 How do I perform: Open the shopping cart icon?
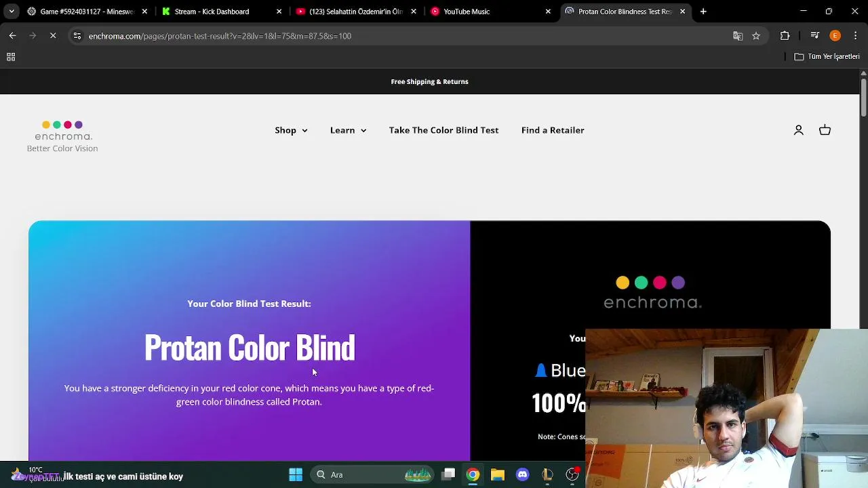point(825,130)
